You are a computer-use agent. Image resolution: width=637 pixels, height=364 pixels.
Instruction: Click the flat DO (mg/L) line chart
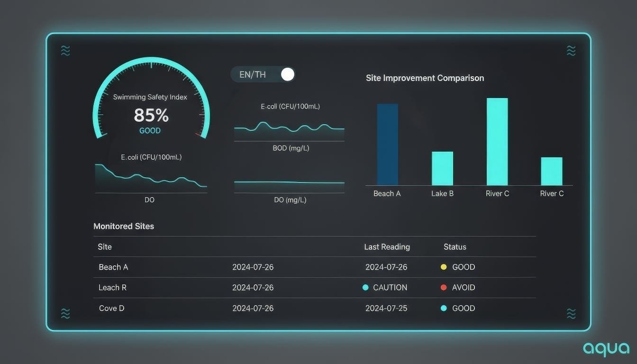[x=289, y=184]
